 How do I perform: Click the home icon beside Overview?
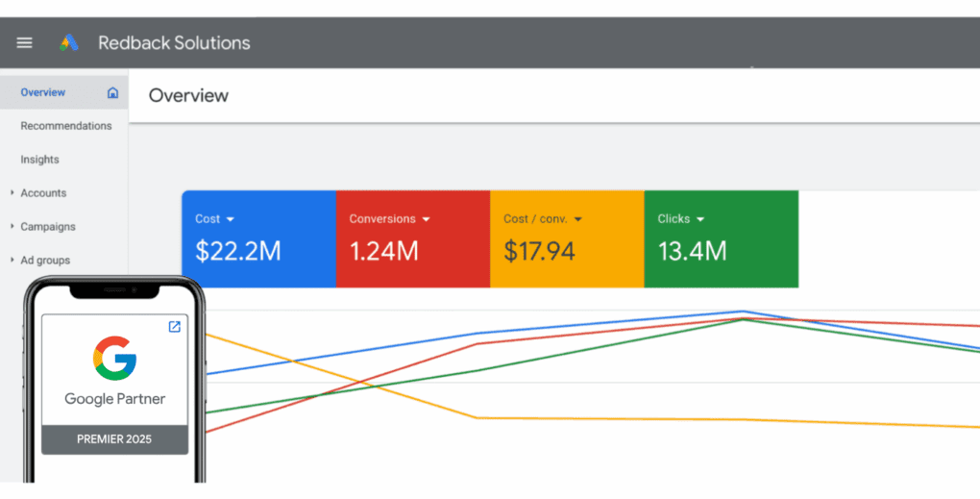click(x=112, y=92)
